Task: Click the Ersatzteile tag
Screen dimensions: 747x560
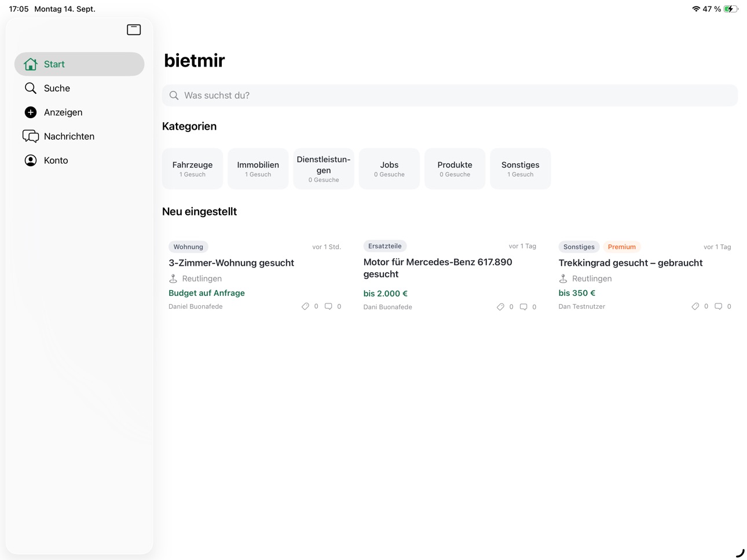Action: [385, 246]
